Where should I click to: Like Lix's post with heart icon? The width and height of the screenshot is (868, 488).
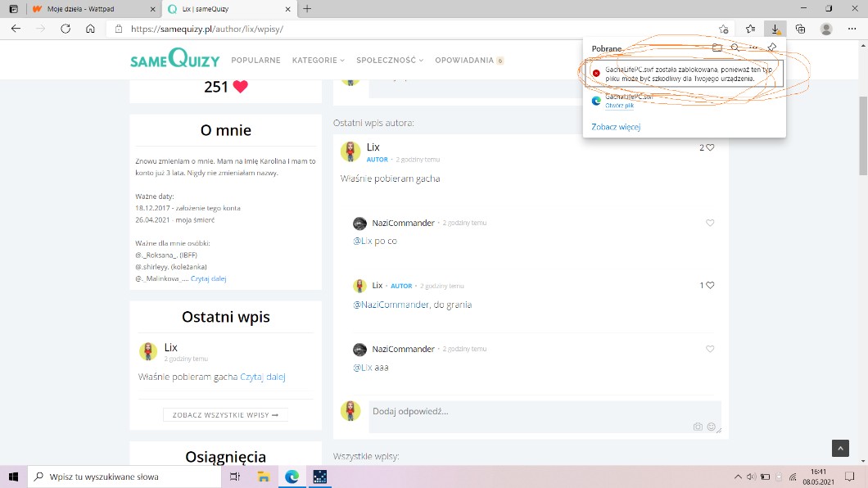pos(710,147)
